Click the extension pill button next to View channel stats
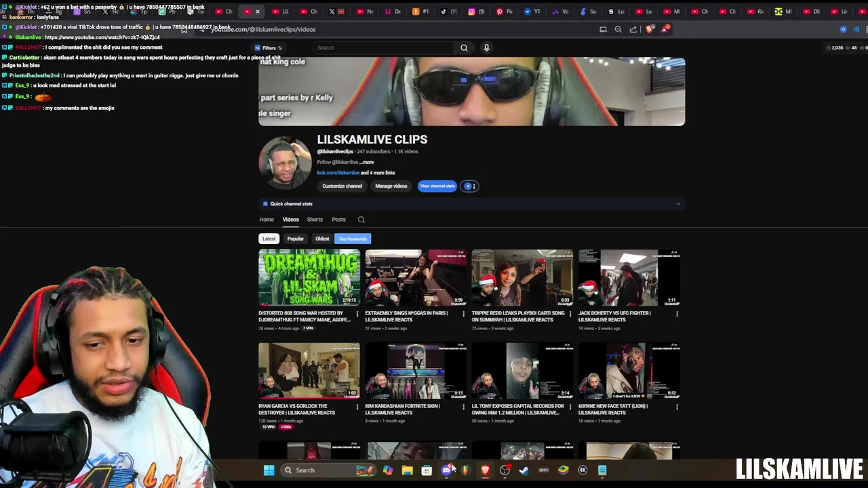 [469, 186]
